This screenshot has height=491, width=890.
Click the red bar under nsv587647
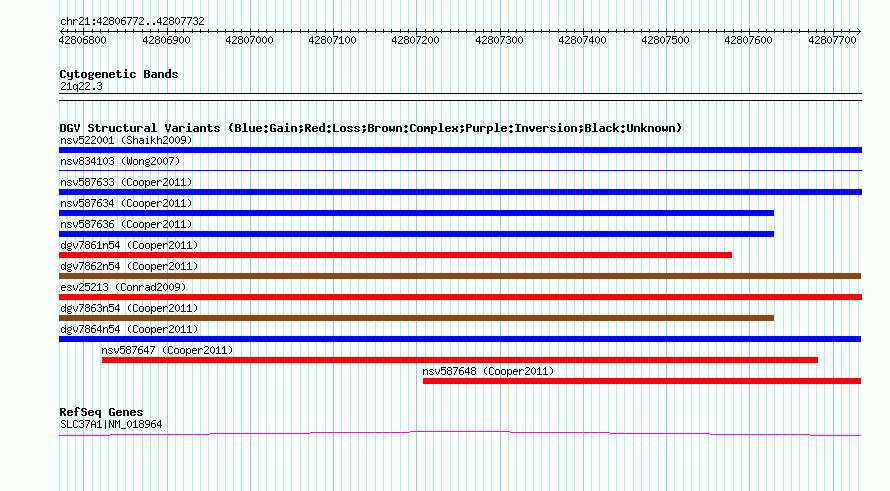(x=460, y=360)
